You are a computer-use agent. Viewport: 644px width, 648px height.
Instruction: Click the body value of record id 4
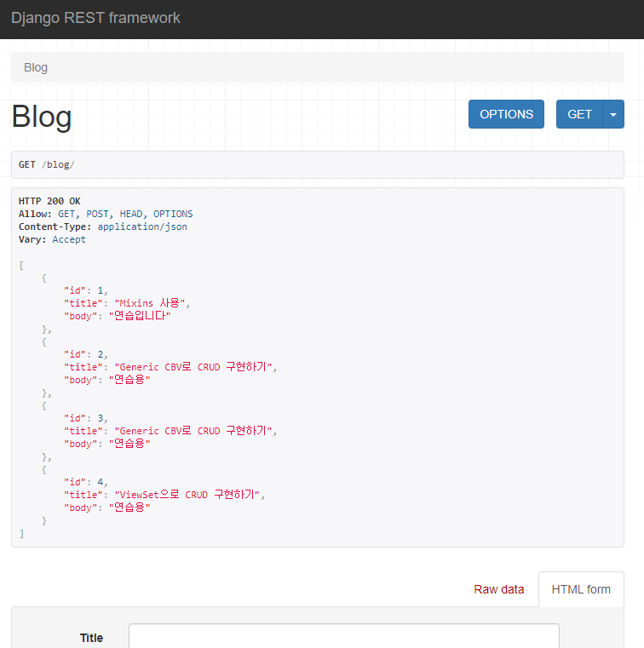[129, 508]
